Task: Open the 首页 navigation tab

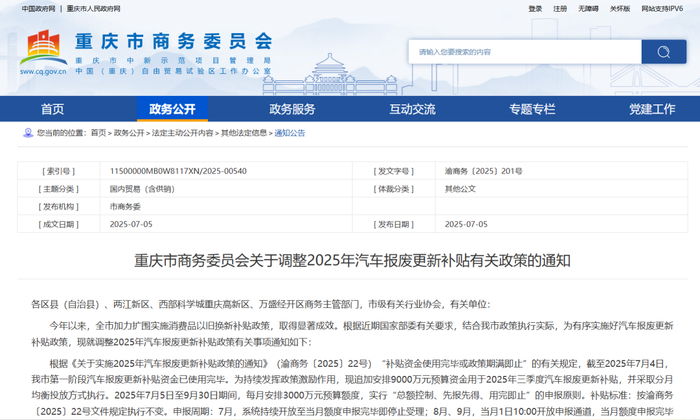Action: [x=52, y=109]
